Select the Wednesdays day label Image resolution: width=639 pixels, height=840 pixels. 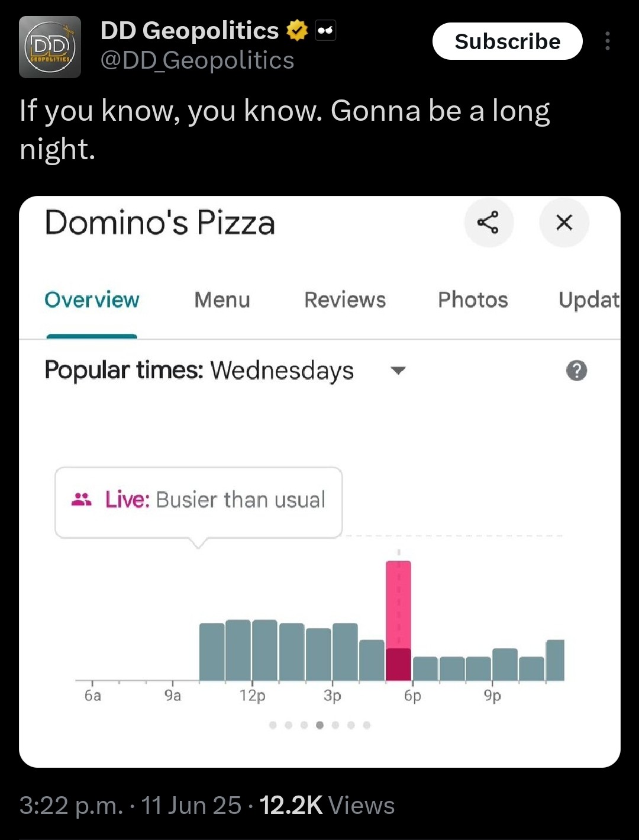click(282, 371)
